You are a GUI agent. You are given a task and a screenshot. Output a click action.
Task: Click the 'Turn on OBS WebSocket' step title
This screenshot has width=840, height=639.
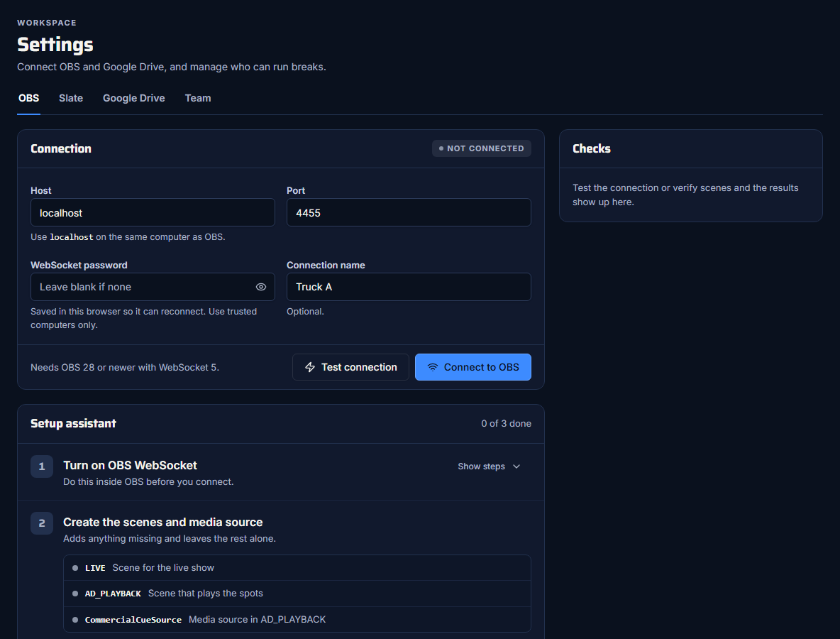(130, 465)
